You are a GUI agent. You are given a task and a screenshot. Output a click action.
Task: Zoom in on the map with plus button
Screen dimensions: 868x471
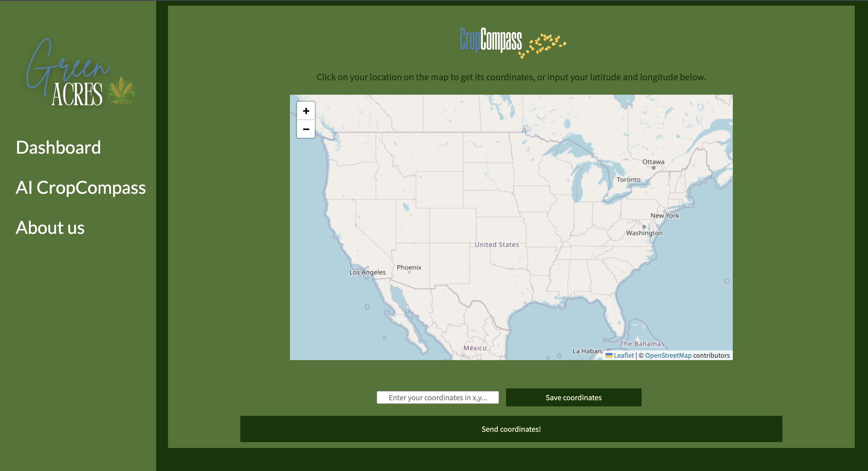click(306, 111)
